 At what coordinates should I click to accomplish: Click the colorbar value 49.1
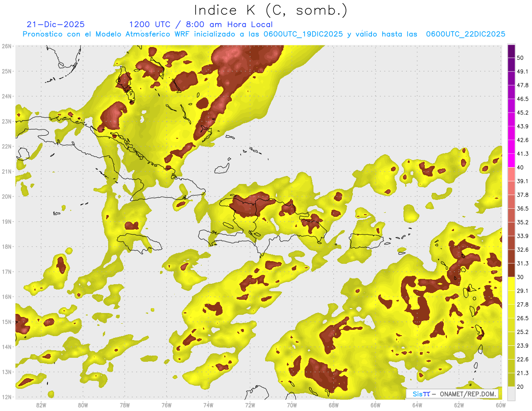523,71
